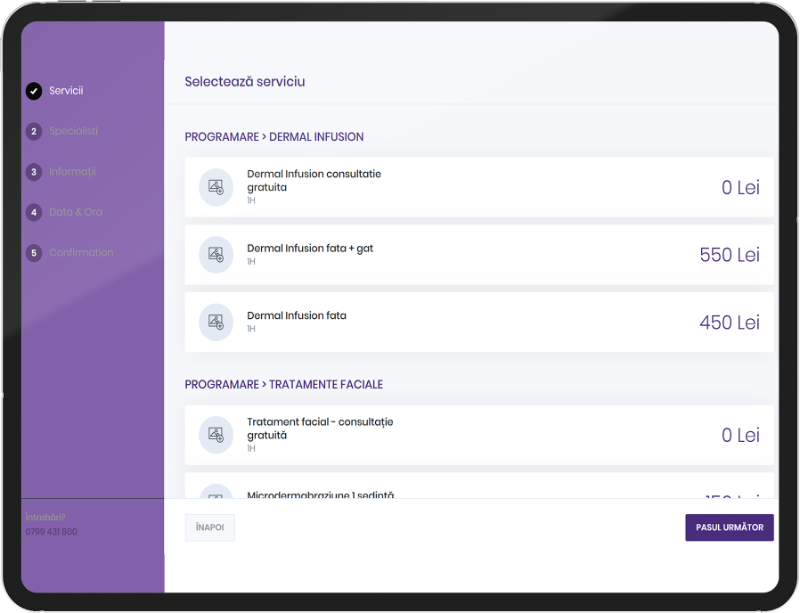
Task: Click the Dermal Infusion consultatie gratuita image icon
Action: pos(215,187)
